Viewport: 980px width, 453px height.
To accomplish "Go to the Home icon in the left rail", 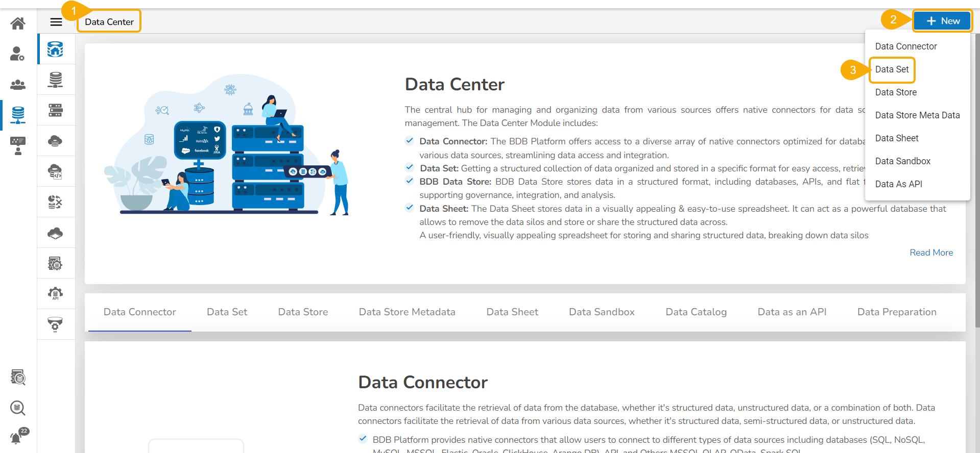I will point(18,23).
